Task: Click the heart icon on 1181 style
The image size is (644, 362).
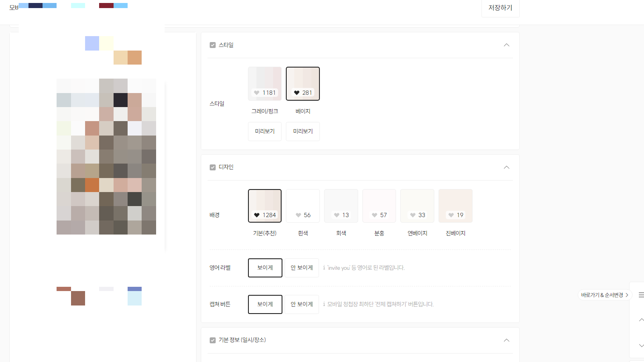Action: click(x=256, y=93)
